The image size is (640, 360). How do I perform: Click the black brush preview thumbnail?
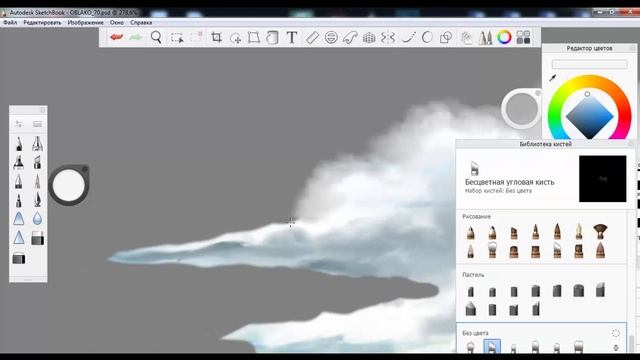[602, 178]
